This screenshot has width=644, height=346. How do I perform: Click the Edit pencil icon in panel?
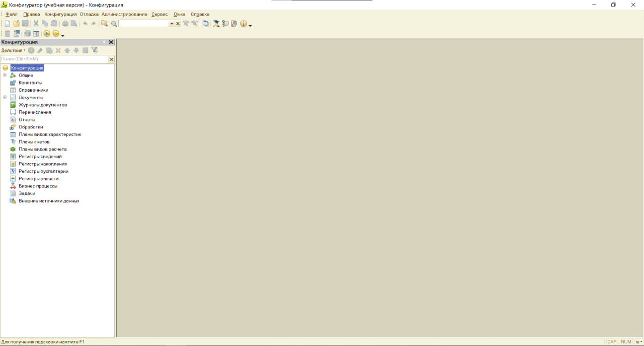(40, 50)
